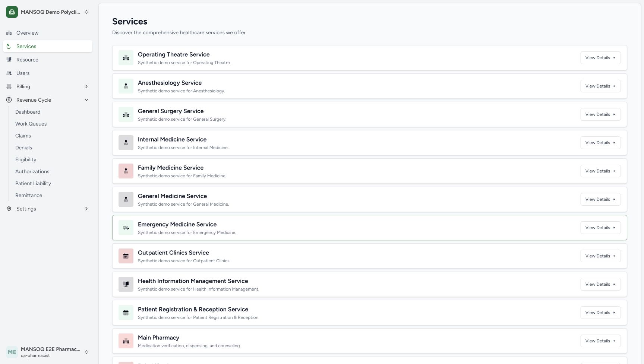This screenshot has width=644, height=364.
Task: Select Remittance in sidebar
Action: point(29,195)
